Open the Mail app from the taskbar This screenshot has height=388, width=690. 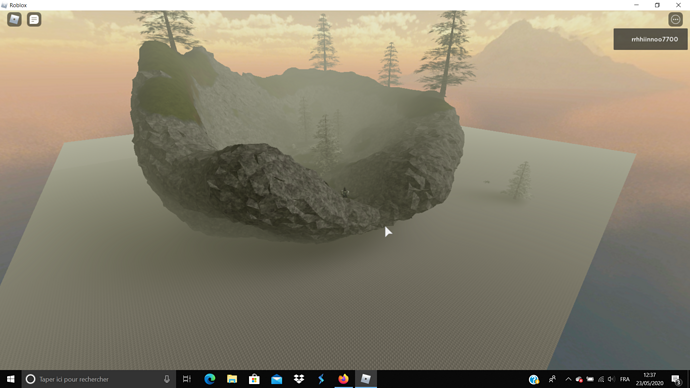[276, 379]
